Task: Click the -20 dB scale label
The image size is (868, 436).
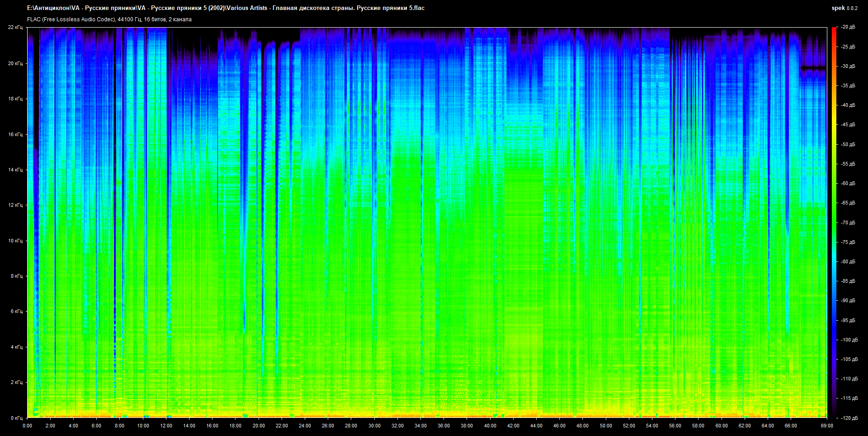Action: click(x=848, y=27)
